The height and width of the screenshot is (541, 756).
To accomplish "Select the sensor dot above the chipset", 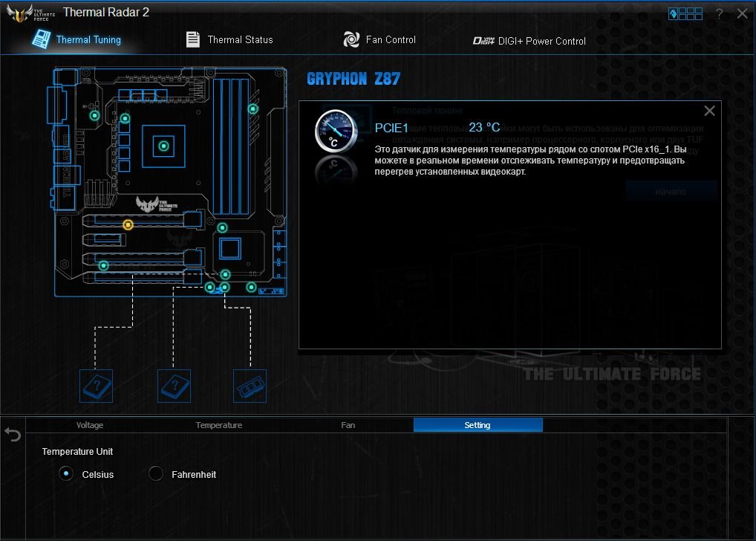I will 222,227.
